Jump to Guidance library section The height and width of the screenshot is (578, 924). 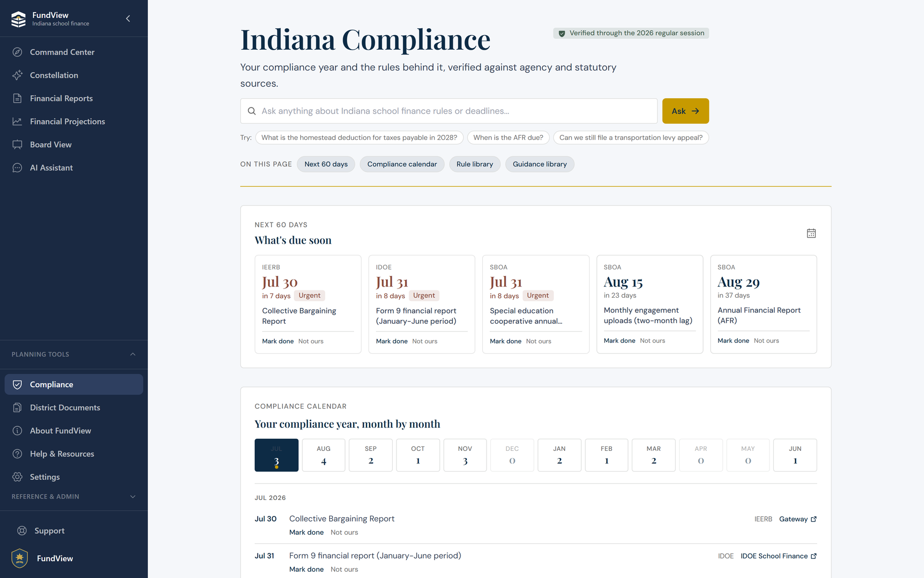click(539, 164)
